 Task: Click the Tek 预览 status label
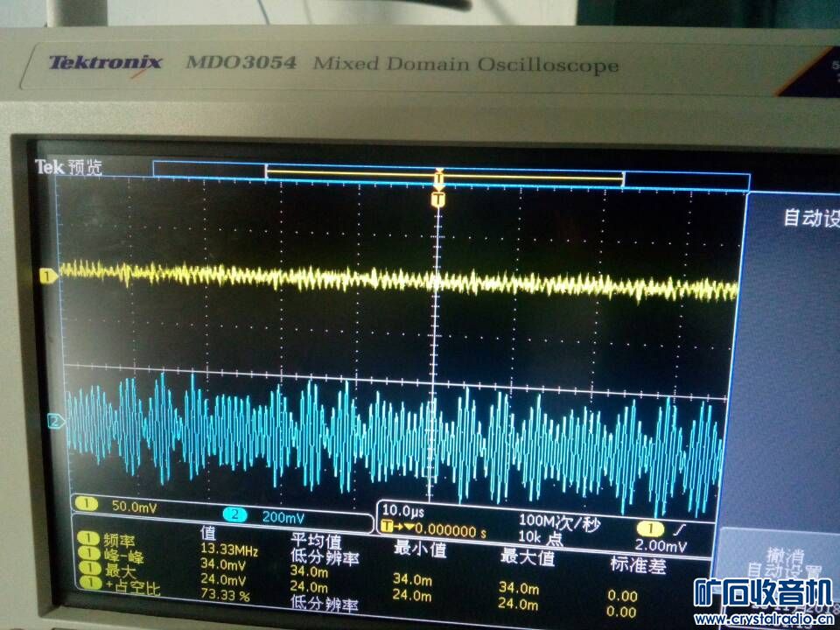pos(68,167)
